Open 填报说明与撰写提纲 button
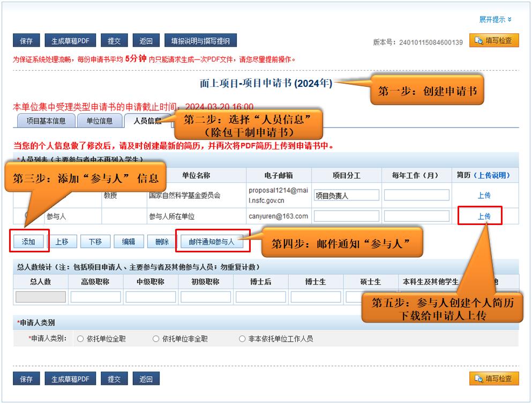The image size is (532, 404). [200, 41]
